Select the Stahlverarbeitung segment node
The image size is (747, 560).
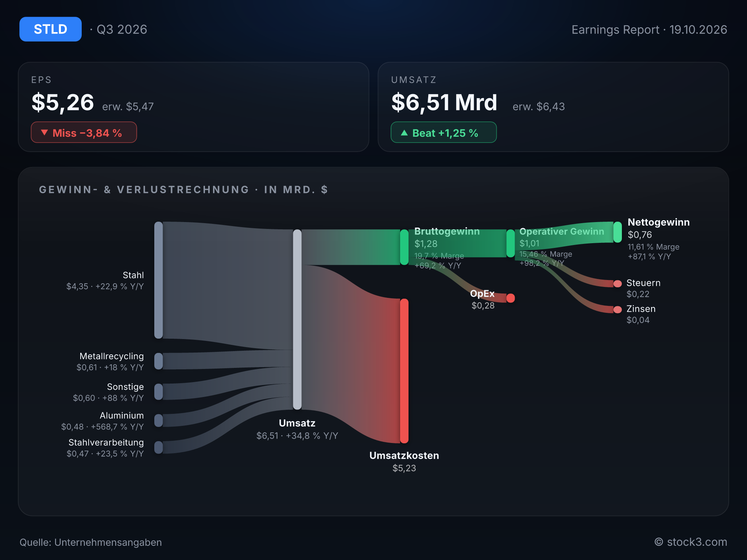[159, 447]
